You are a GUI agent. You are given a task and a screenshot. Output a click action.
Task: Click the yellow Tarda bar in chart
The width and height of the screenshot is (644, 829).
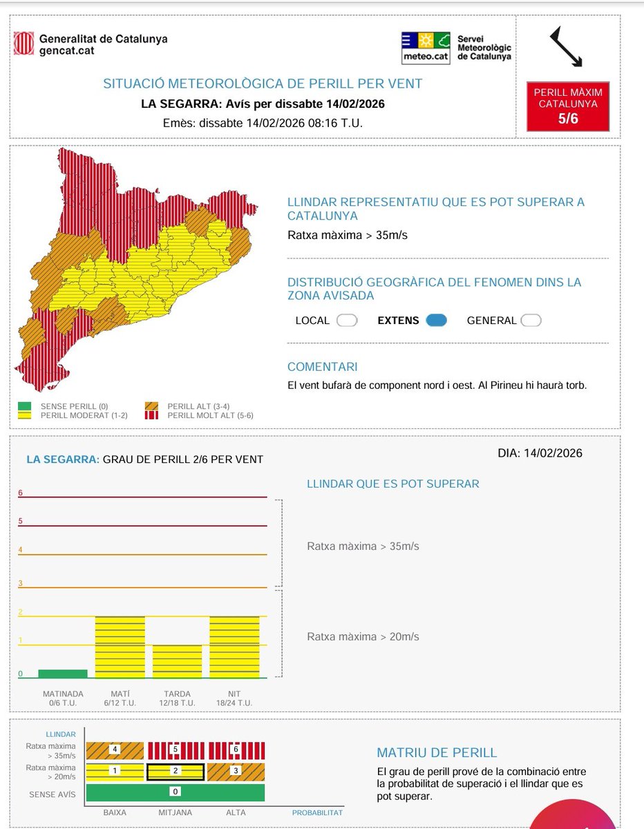[178, 662]
